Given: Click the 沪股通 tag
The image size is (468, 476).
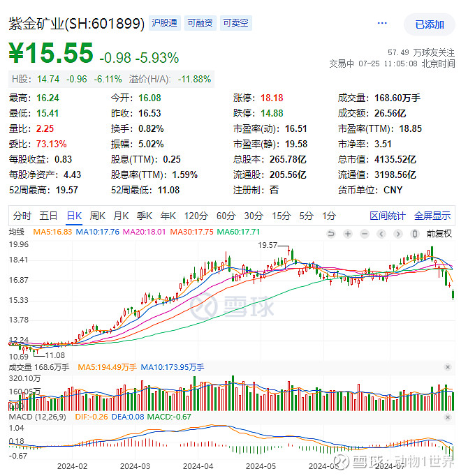Looking at the screenshot, I should click(164, 23).
